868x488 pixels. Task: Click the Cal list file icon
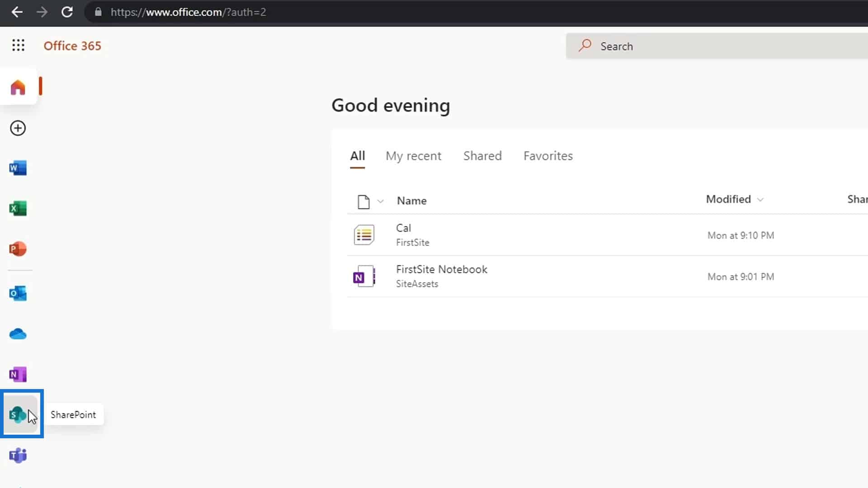pyautogui.click(x=364, y=235)
